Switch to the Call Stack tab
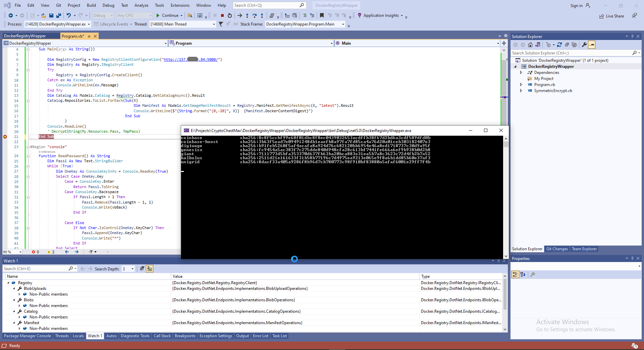 [162, 336]
